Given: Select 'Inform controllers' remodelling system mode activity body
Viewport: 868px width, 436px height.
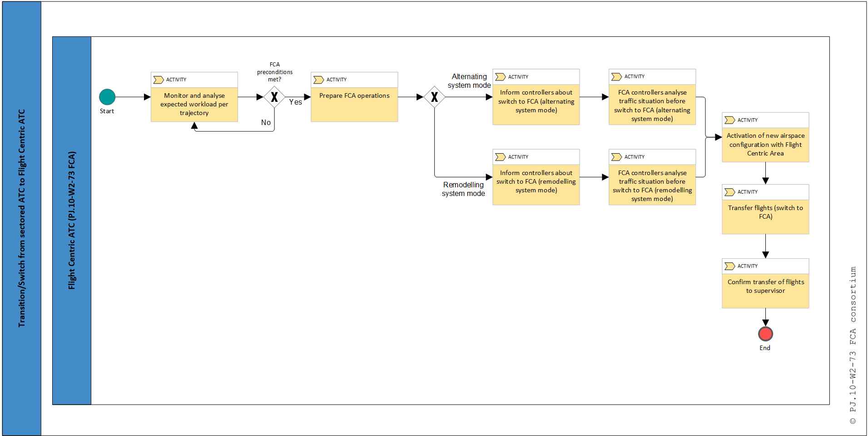Looking at the screenshot, I should pos(536,182).
